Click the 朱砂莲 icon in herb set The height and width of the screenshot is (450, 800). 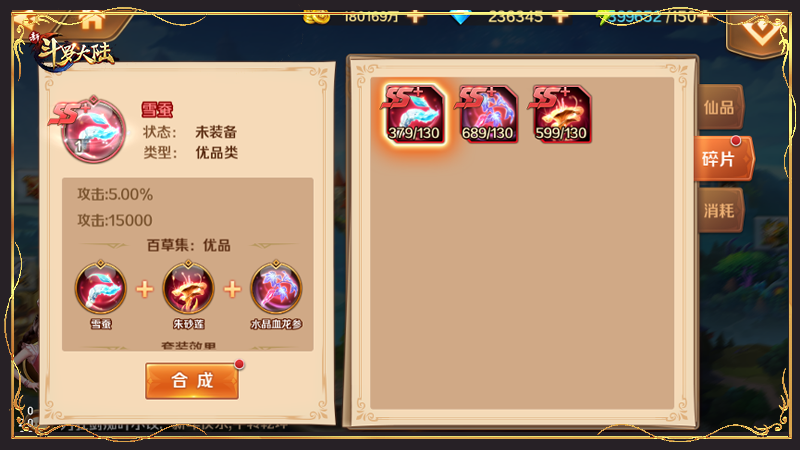[x=188, y=288]
